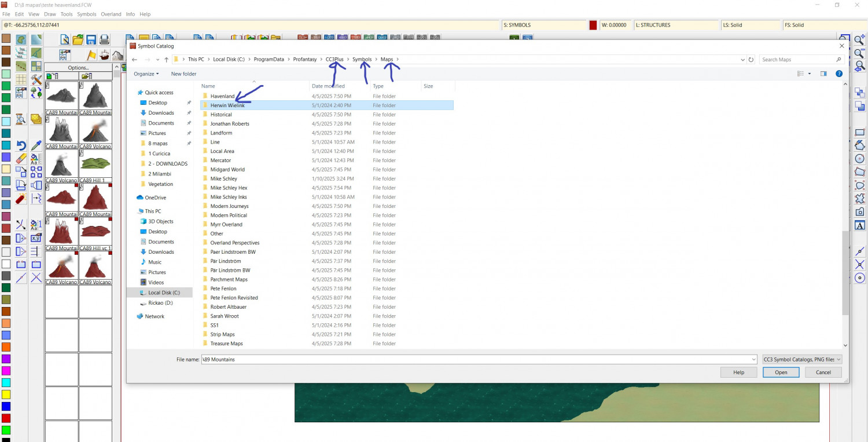Click the Undo arrow tool

(x=21, y=146)
